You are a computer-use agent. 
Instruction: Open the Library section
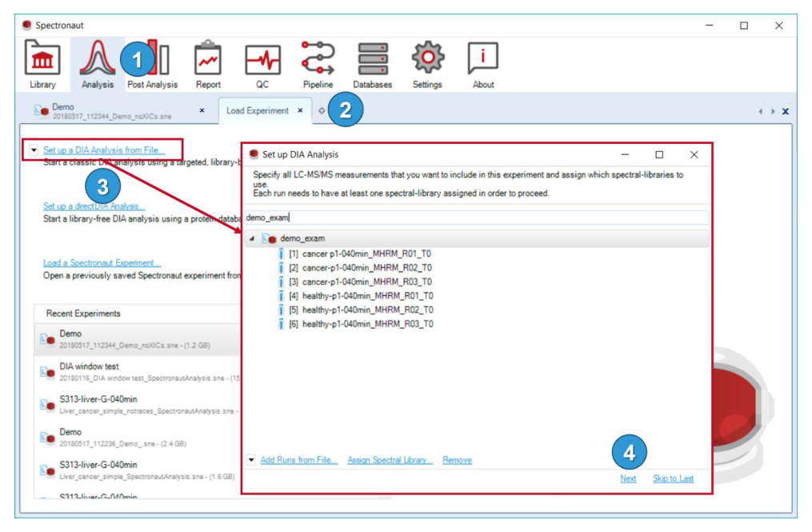pos(42,64)
